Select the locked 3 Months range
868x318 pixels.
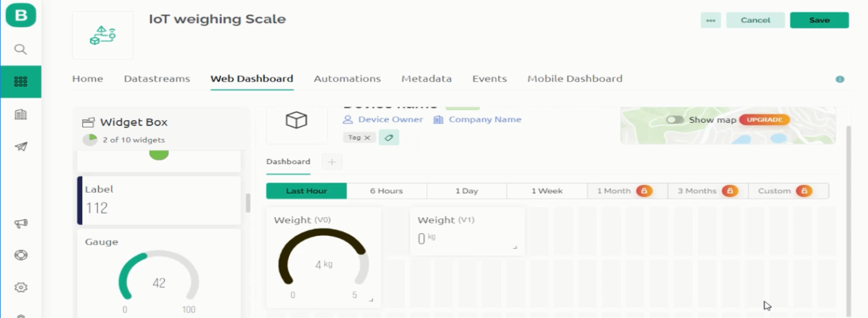click(707, 191)
